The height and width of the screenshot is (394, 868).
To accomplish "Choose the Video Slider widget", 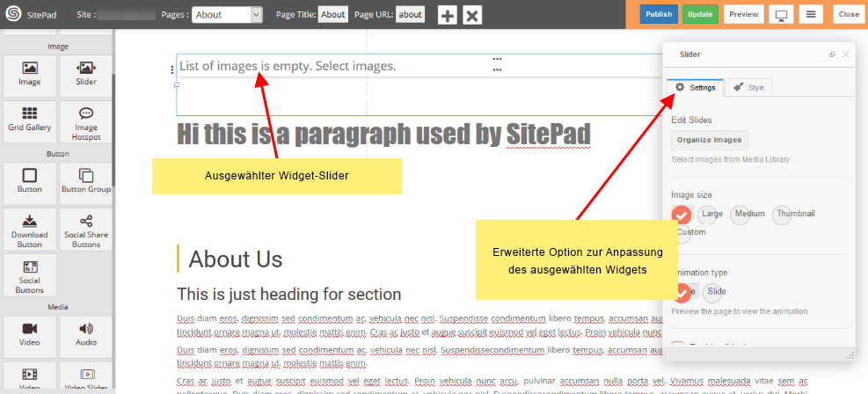I will (x=86, y=377).
